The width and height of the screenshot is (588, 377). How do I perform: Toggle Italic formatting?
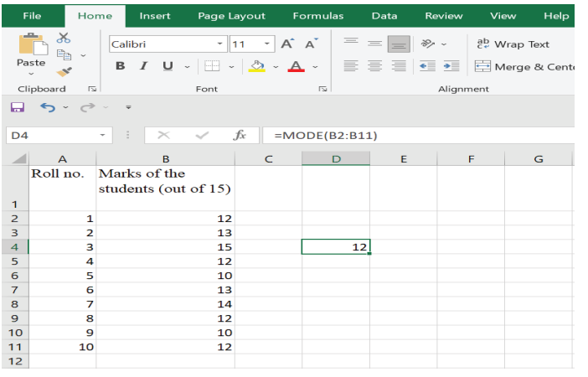[143, 66]
